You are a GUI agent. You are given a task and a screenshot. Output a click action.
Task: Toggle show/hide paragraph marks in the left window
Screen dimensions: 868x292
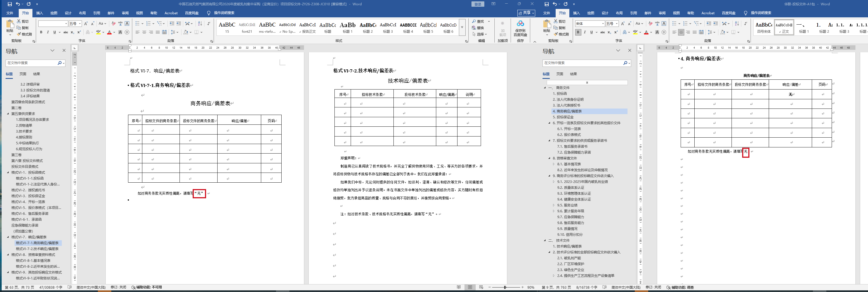click(x=209, y=23)
